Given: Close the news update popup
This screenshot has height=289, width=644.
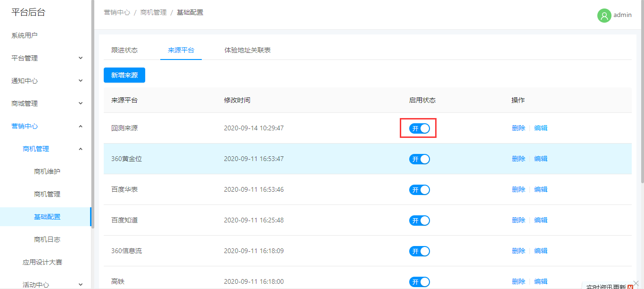Looking at the screenshot, I should tap(636, 283).
